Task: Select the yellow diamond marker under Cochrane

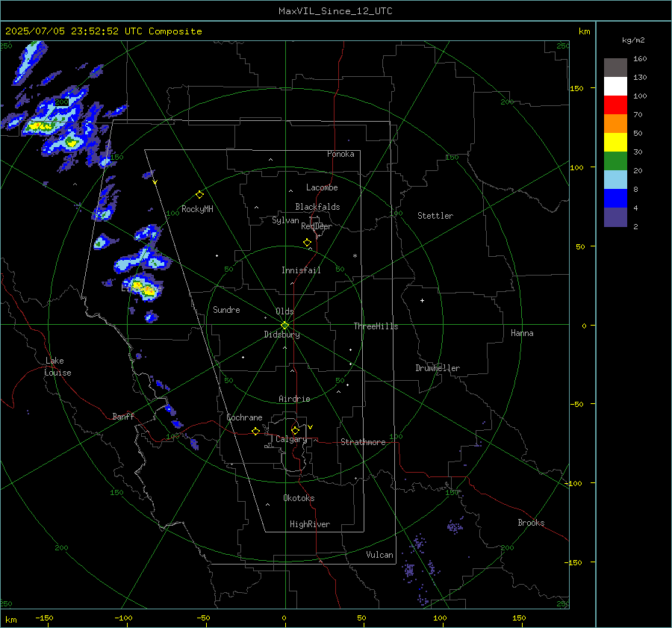Action: click(255, 432)
